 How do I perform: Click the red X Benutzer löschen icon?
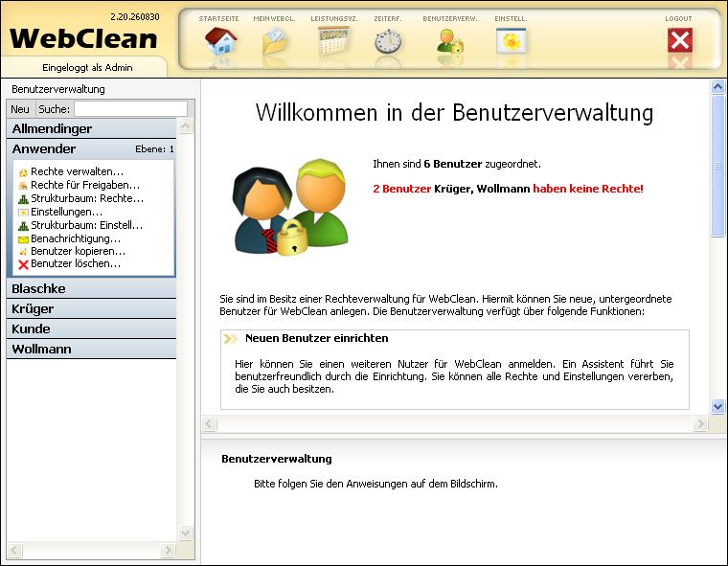coord(23,264)
